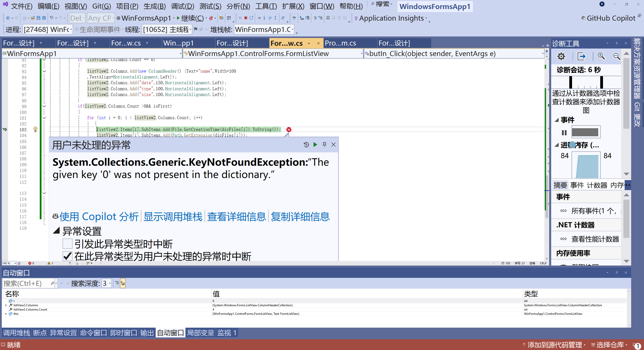
Task: Click 查看详细信息 link
Action: [x=236, y=217]
